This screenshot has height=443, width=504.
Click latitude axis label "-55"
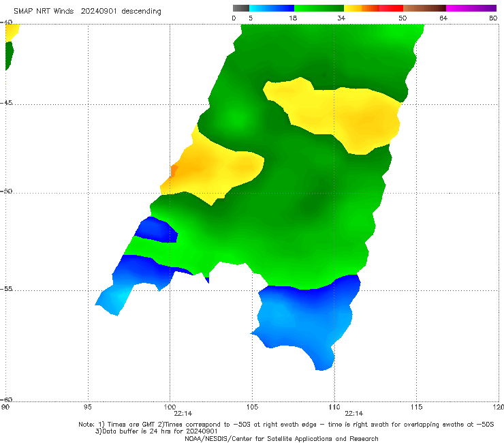[x=6, y=288]
